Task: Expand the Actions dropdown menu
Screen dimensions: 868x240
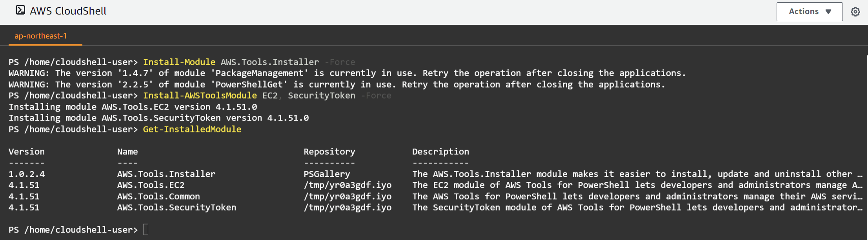Action: click(810, 12)
